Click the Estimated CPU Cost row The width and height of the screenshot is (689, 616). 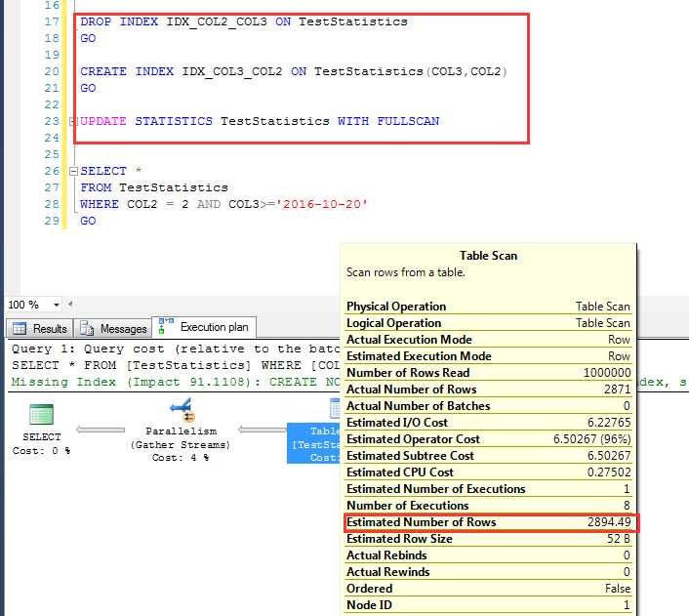(488, 472)
